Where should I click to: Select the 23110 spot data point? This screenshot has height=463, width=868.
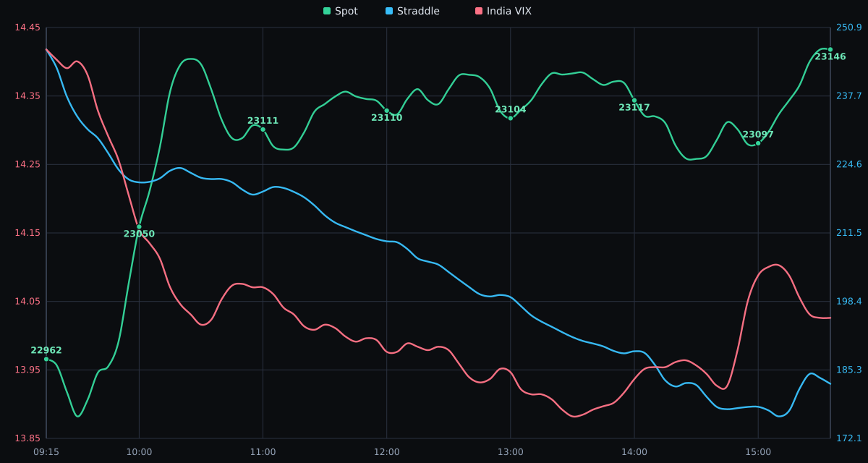point(387,111)
